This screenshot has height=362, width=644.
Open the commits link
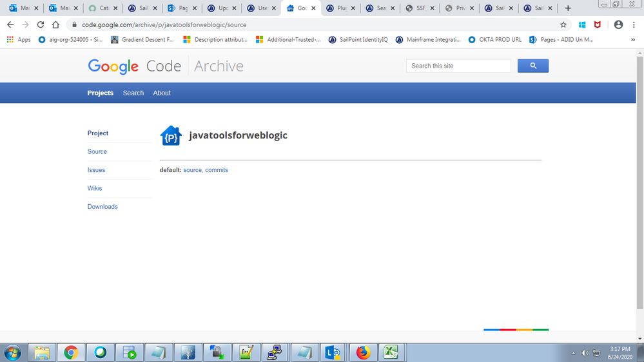tap(217, 170)
